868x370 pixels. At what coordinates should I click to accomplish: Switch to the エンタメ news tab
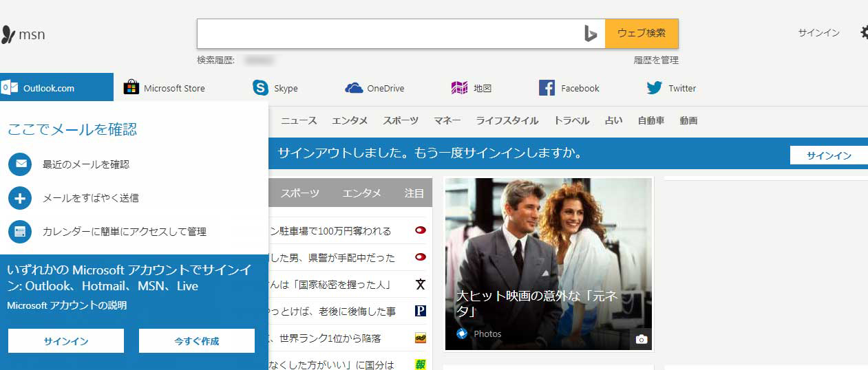coord(361,193)
